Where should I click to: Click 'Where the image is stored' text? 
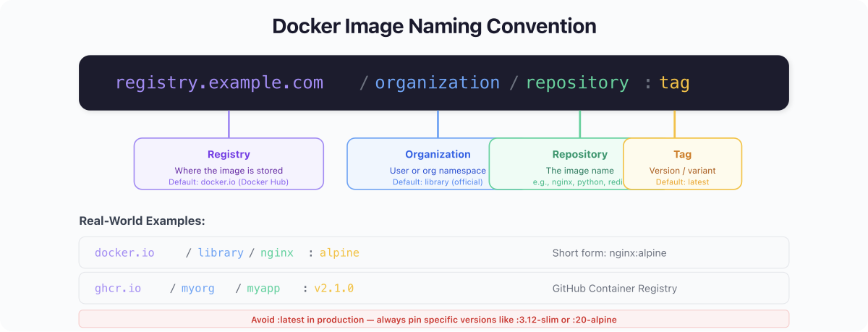pos(229,171)
